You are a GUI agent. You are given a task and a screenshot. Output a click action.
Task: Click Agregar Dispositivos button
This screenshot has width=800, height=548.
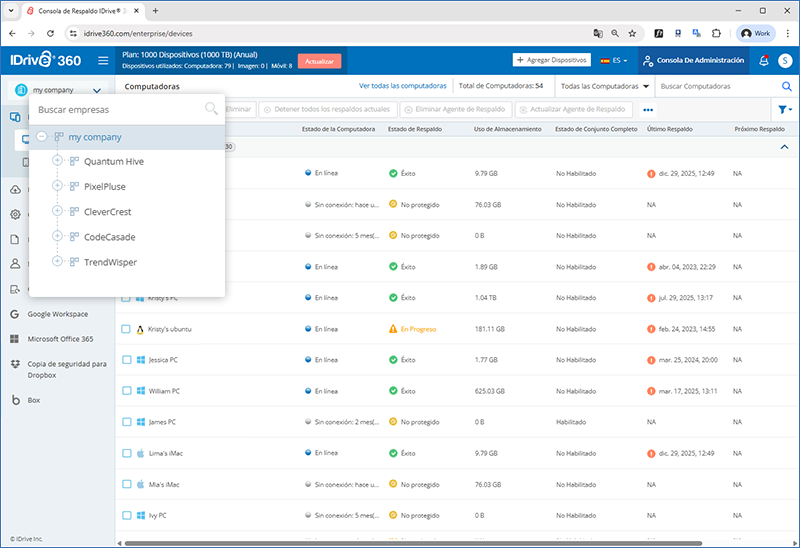click(552, 60)
